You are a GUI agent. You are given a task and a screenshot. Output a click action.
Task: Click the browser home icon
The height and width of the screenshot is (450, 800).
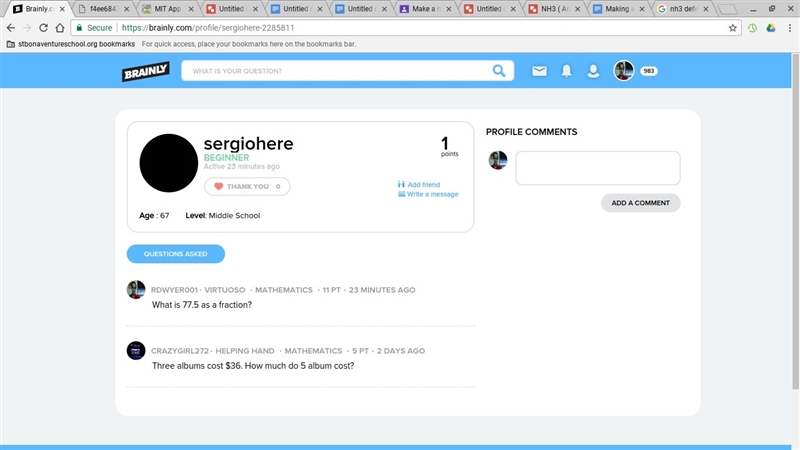[60, 28]
